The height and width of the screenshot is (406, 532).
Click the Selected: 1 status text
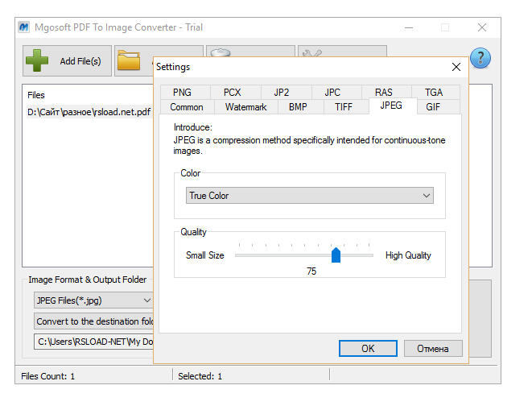click(200, 376)
